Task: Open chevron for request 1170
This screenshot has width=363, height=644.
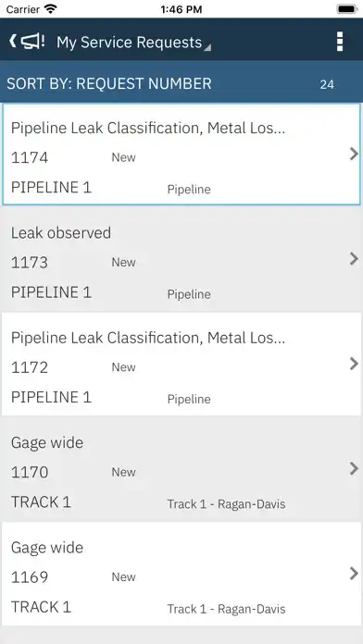Action: 354,468
